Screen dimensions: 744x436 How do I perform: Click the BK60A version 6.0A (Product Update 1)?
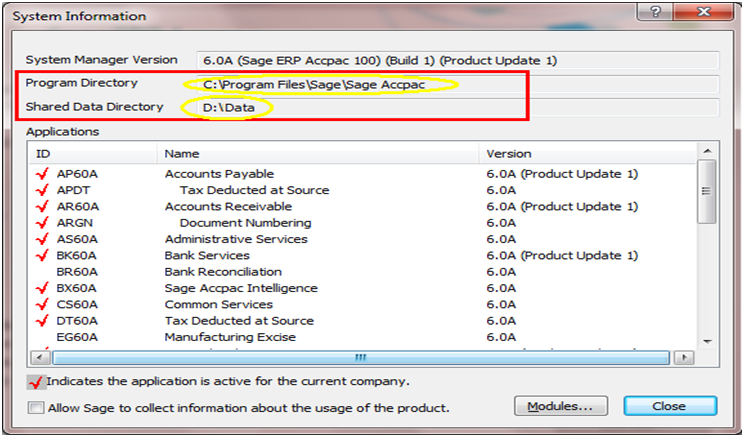pyautogui.click(x=562, y=255)
